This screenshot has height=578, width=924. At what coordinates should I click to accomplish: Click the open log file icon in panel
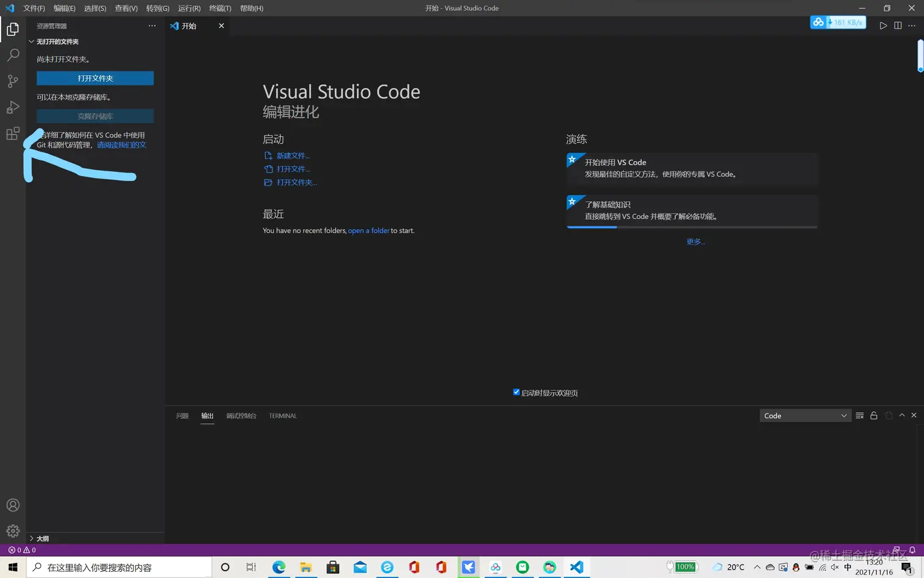click(x=889, y=416)
